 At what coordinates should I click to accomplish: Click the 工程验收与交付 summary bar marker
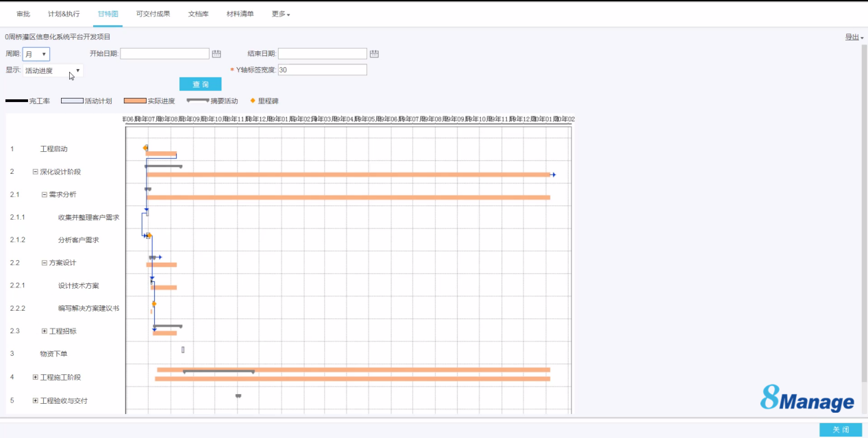tap(238, 396)
